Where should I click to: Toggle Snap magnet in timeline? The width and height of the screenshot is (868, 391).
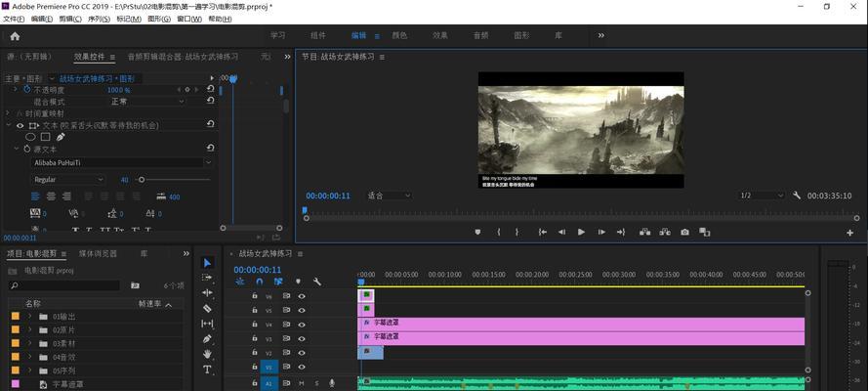(x=259, y=282)
